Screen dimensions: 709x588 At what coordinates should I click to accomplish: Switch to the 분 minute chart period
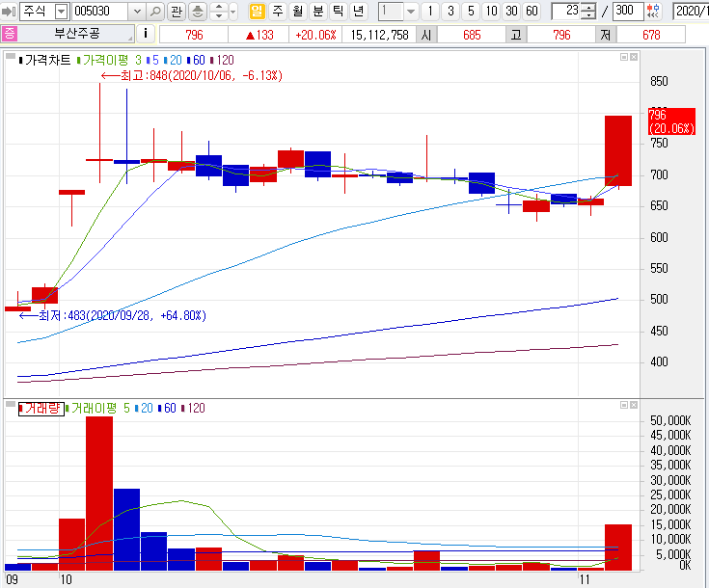318,11
